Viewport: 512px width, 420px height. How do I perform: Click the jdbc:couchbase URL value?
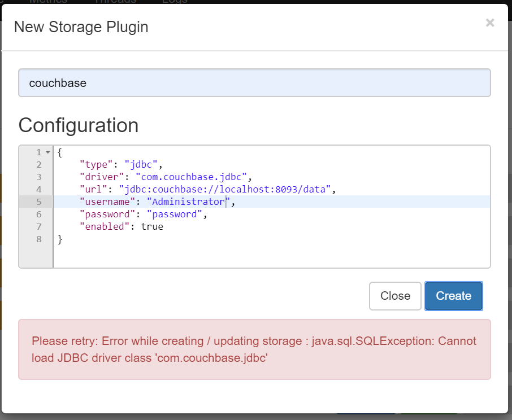pos(225,189)
